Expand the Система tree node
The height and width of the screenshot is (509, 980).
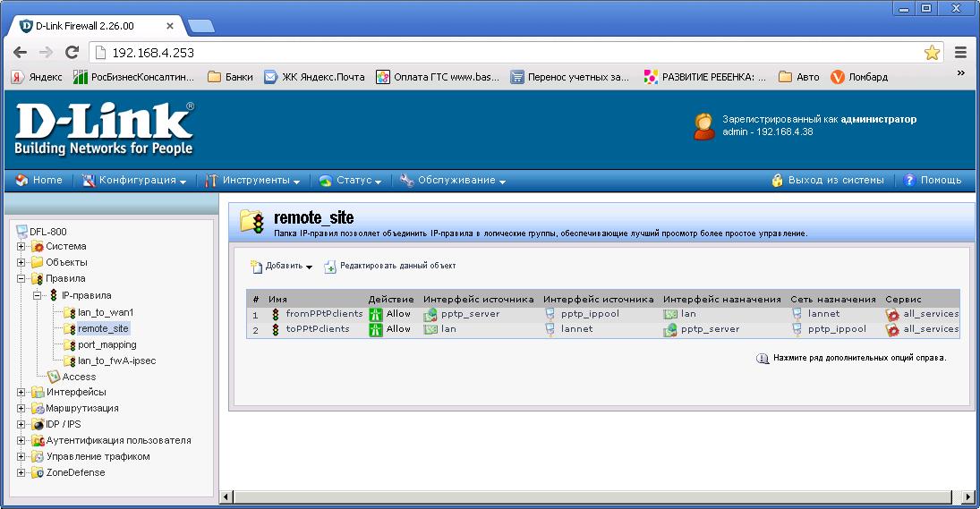pos(21,247)
